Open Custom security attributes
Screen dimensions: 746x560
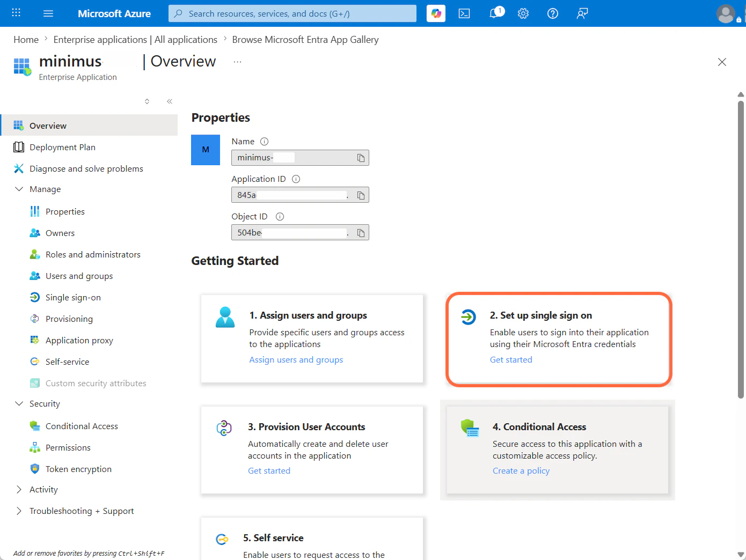click(89, 383)
